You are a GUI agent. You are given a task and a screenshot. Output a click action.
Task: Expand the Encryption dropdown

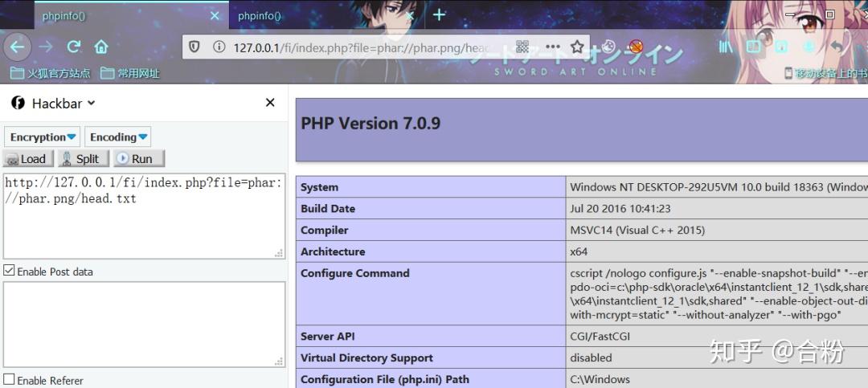click(42, 137)
